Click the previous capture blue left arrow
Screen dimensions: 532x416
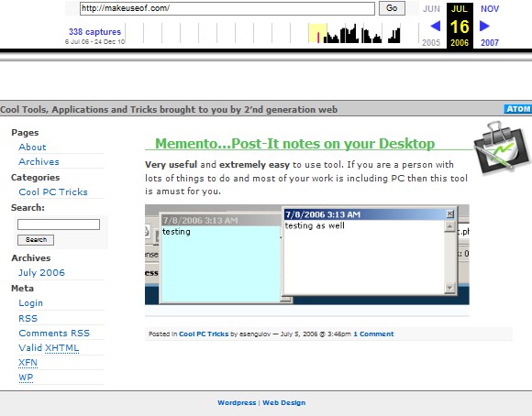(x=436, y=26)
